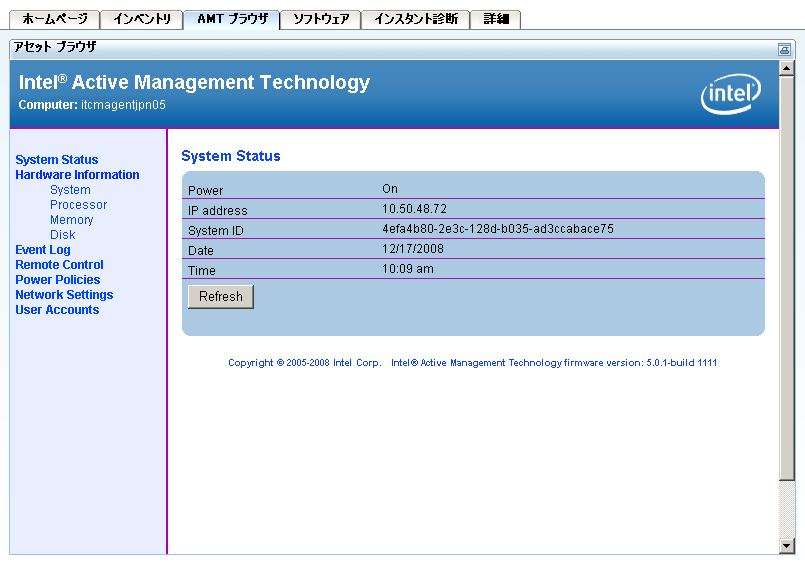Open the System Status link in the sidebar
This screenshot has width=805, height=564.
tap(56, 160)
